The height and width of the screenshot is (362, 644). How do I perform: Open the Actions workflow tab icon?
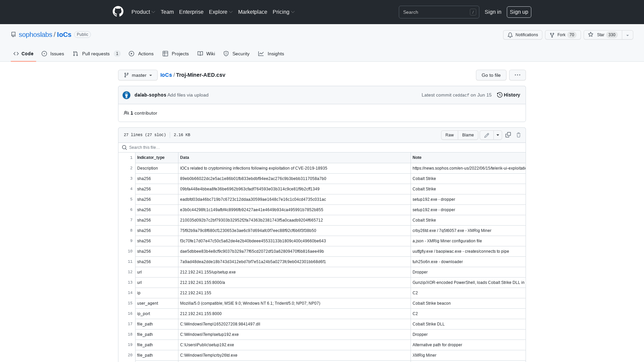point(131,54)
